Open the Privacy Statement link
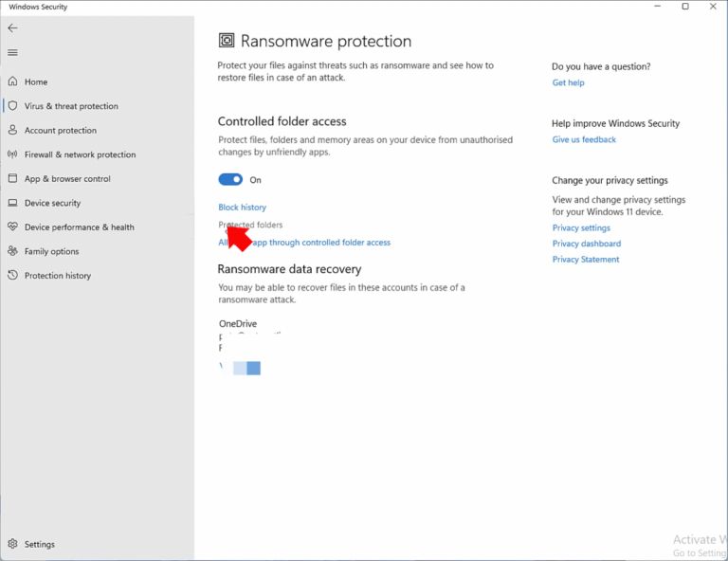 coord(586,260)
